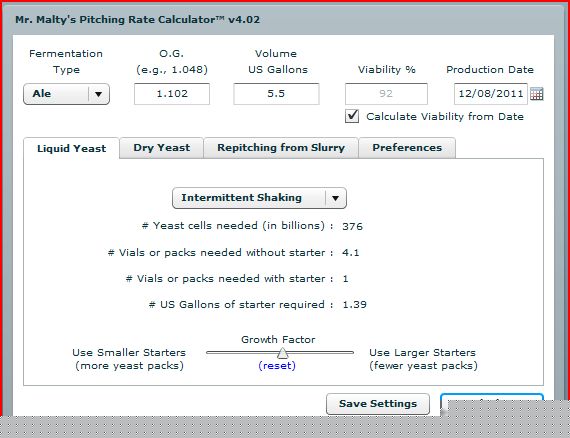Click the Growth Factor label
The height and width of the screenshot is (438, 570).
[x=278, y=339]
